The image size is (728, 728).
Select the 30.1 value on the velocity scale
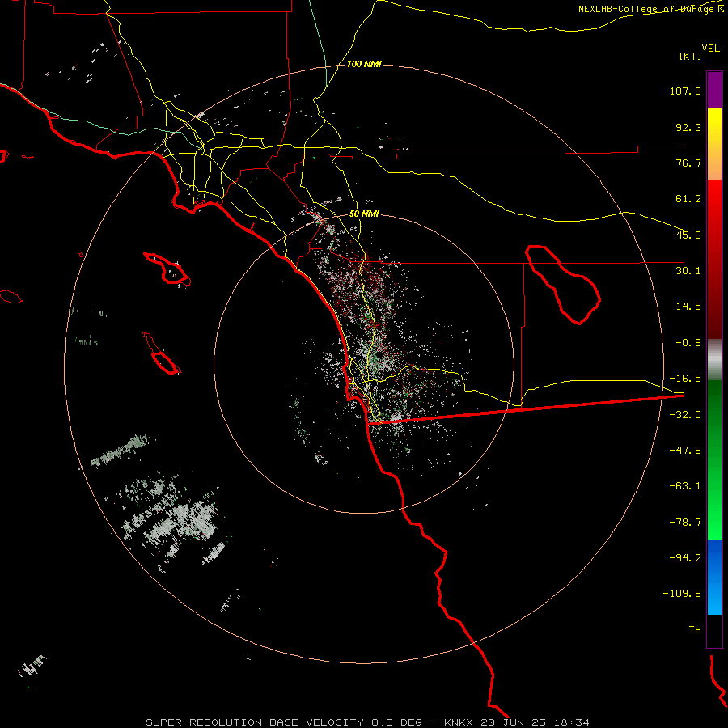pyautogui.click(x=688, y=271)
